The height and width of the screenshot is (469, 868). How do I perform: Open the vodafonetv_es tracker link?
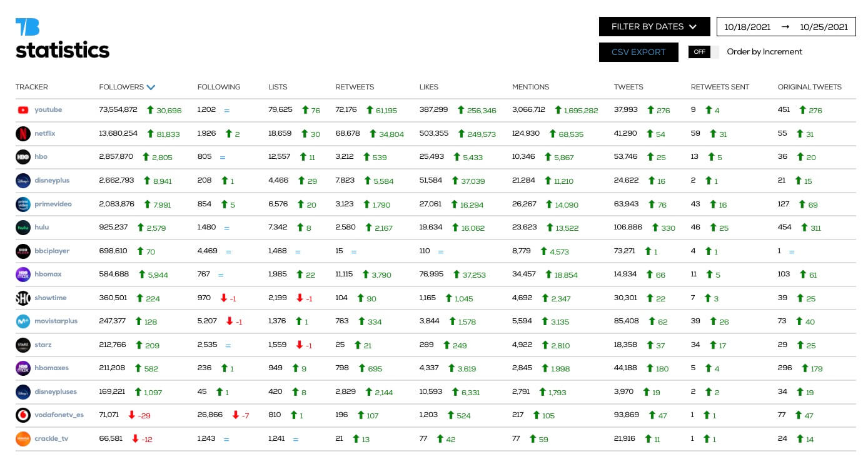59,415
